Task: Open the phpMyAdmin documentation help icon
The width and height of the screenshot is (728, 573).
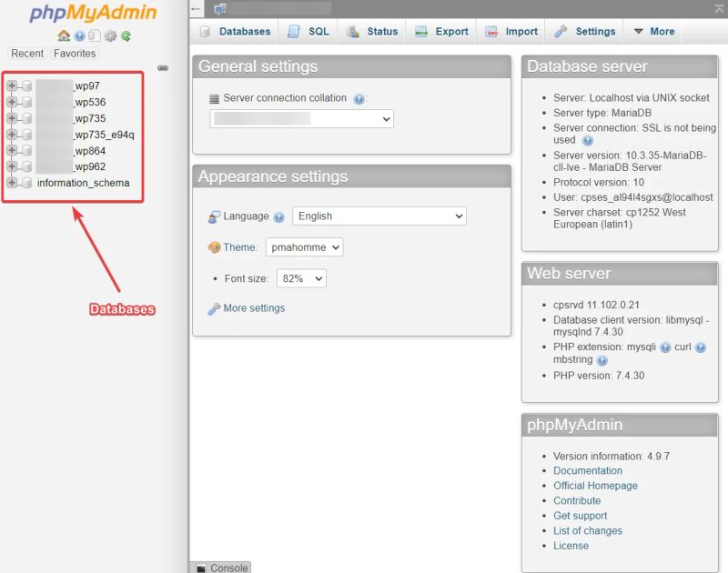Action: click(80, 36)
